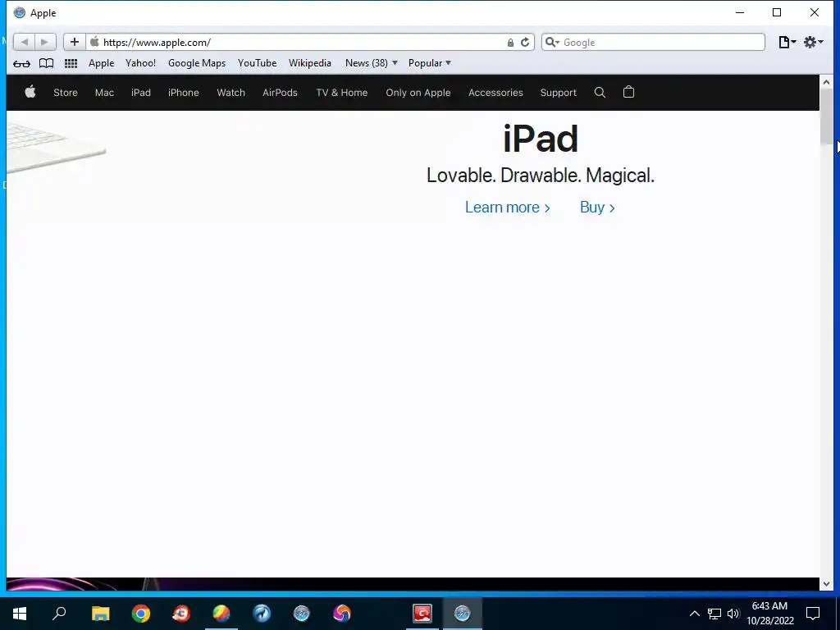The height and width of the screenshot is (630, 840).
Task: Open the page menu icon
Action: [x=787, y=42]
